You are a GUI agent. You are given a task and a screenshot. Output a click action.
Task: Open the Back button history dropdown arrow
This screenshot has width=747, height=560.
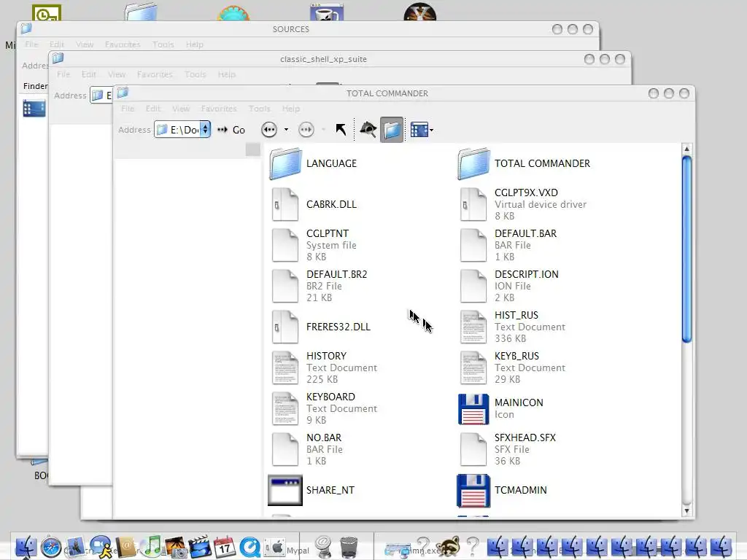click(x=286, y=130)
